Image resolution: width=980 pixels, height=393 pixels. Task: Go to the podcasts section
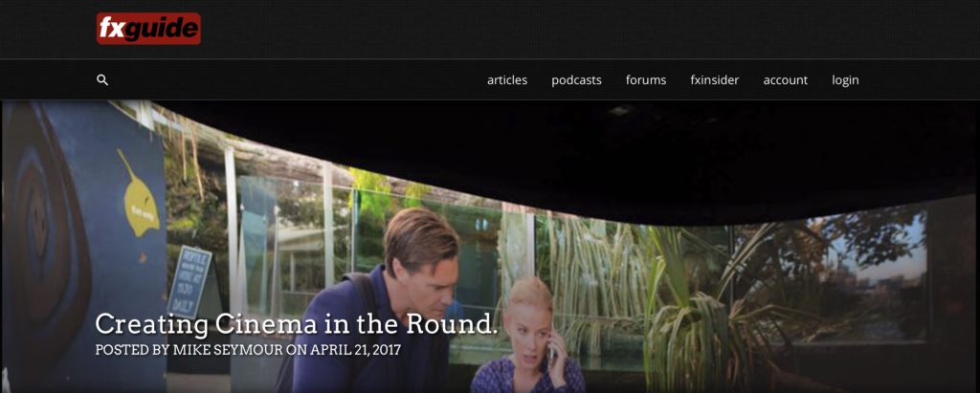point(576,80)
